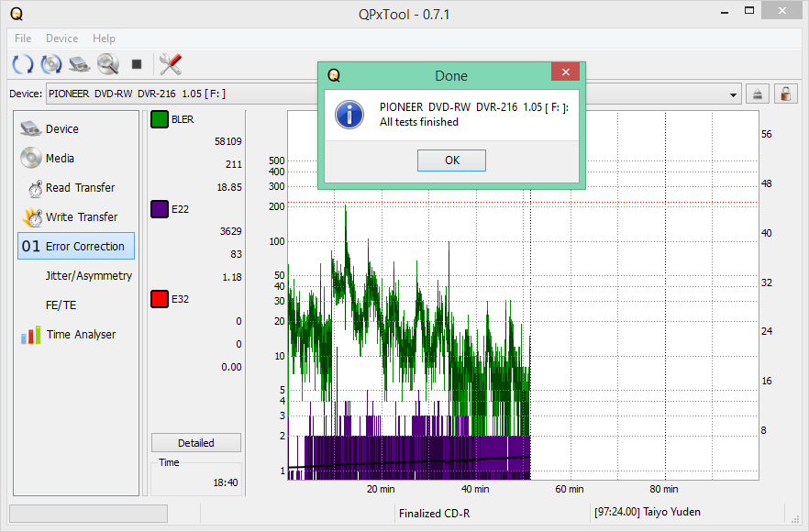This screenshot has width=809, height=532.
Task: Click the Taiyo Yuden status bar entry
Action: point(647,512)
